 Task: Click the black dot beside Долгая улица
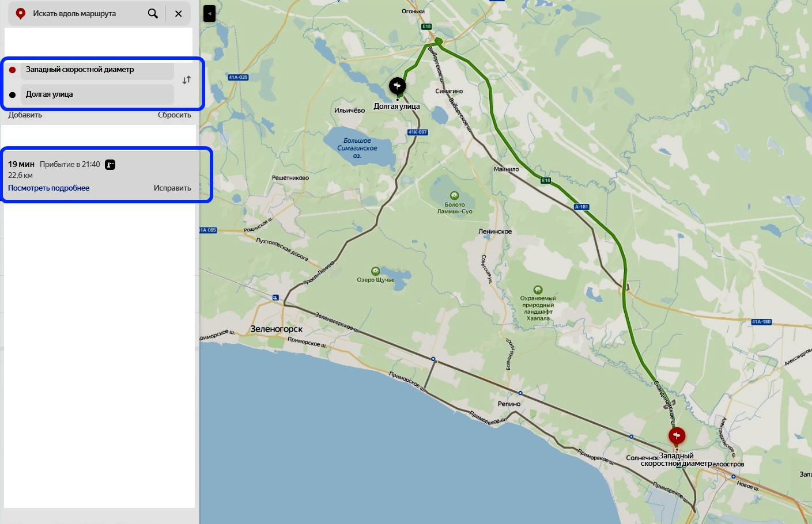coord(12,94)
